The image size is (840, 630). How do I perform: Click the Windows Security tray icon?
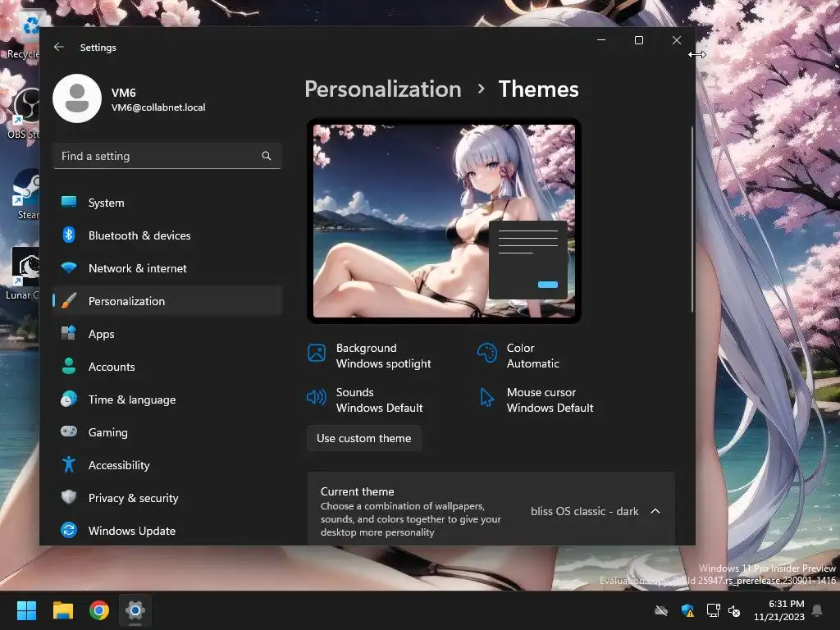pos(687,610)
